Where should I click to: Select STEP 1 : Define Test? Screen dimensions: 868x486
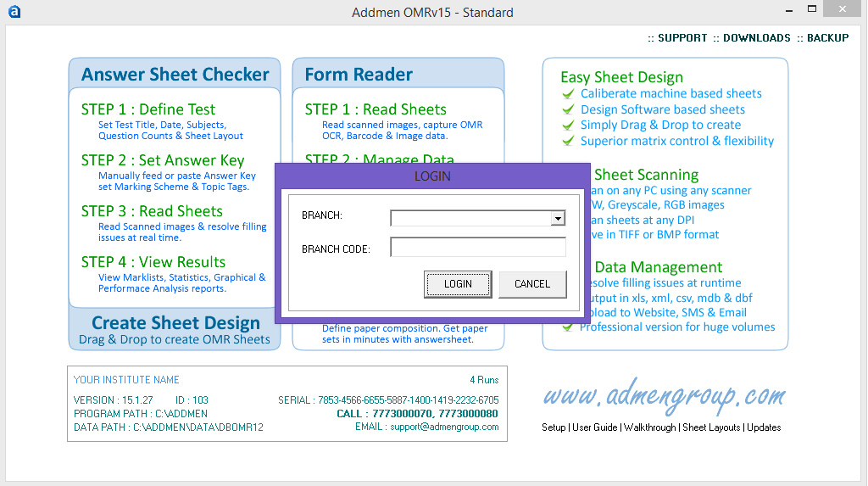tap(147, 109)
